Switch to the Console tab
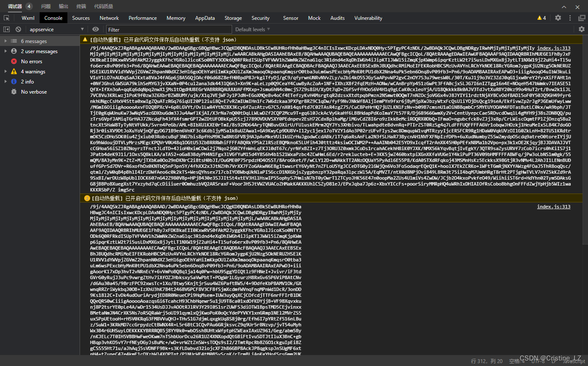The width and height of the screenshot is (588, 366). tap(53, 18)
